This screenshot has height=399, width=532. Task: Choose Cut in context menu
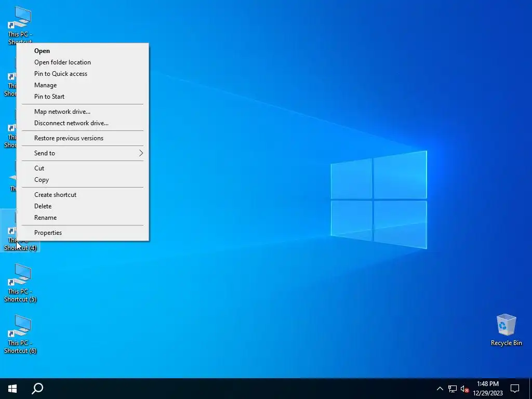pos(83,168)
